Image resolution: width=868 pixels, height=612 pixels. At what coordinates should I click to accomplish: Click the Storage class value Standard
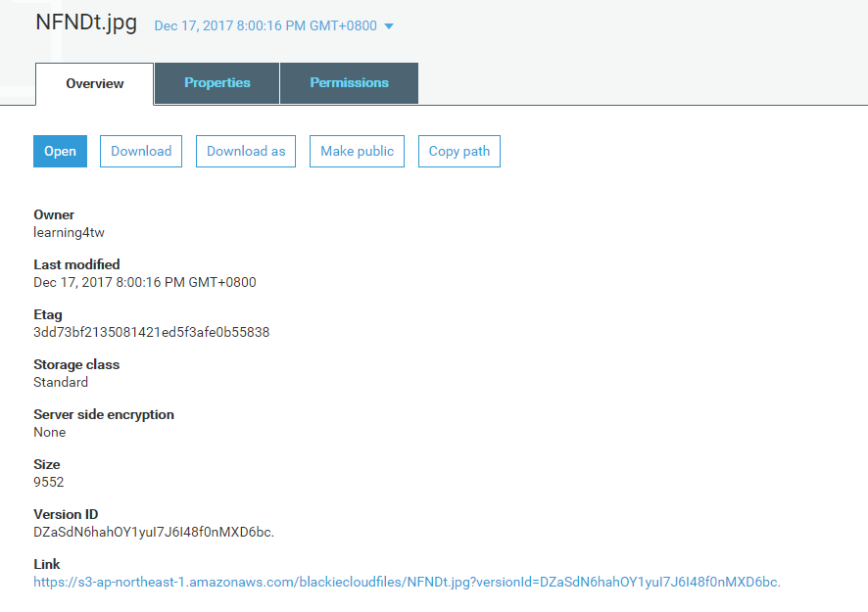[x=61, y=382]
